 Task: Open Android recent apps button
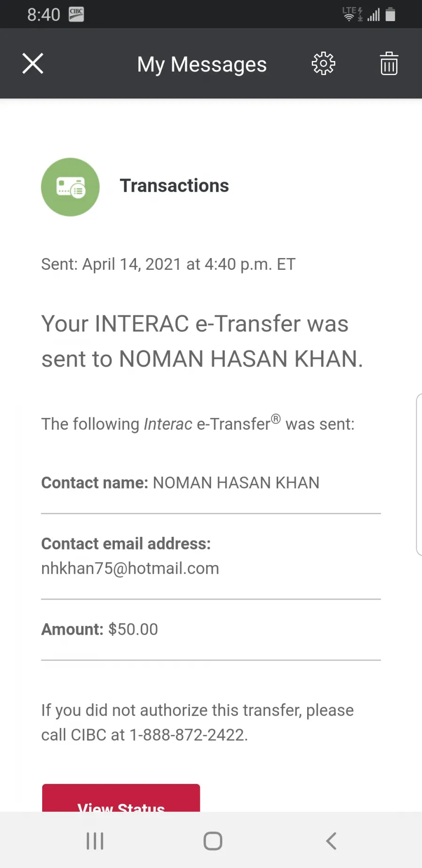click(95, 841)
